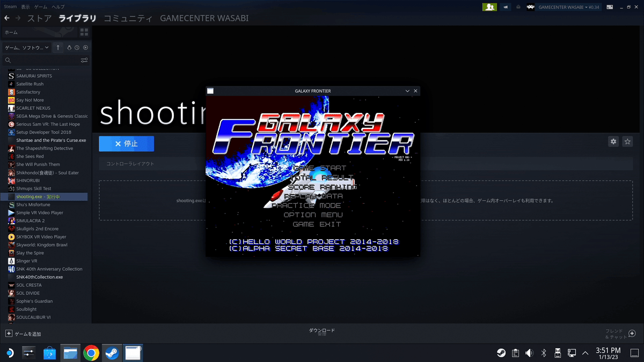
Task: Open GALAXY FRONTIER window minimize chevron
Action: click(407, 91)
